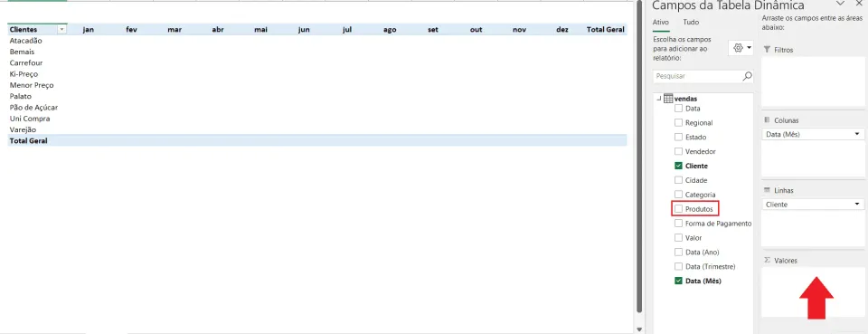The height and width of the screenshot is (334, 868).
Task: Open the gear tools menu in field list
Action: point(741,48)
